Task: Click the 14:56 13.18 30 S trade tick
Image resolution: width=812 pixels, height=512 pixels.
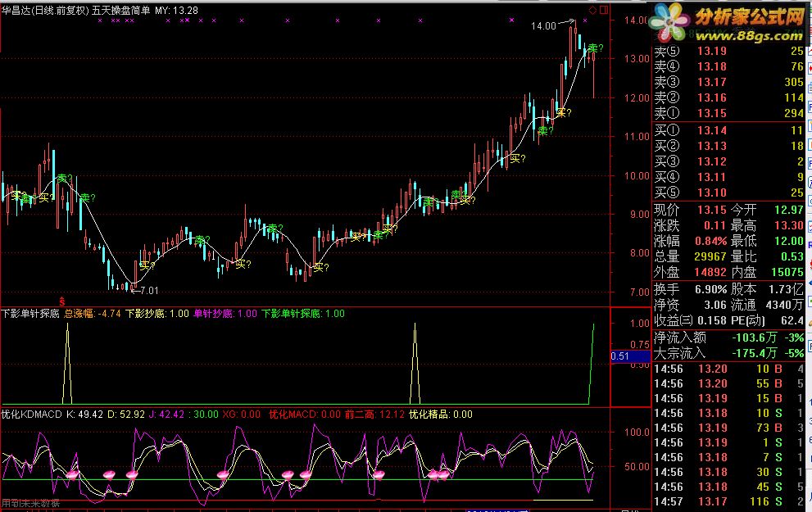Action: point(728,472)
